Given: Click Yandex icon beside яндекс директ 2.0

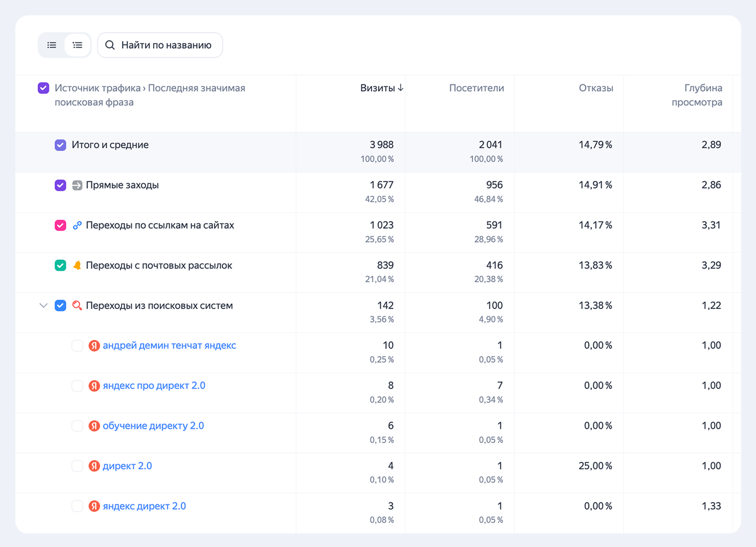Looking at the screenshot, I should pyautogui.click(x=94, y=506).
